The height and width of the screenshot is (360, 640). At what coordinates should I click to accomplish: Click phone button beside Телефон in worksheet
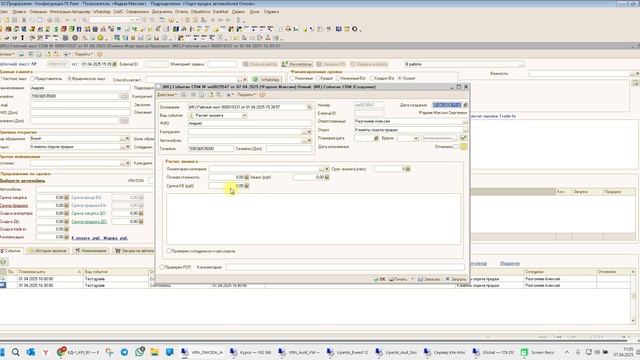click(x=124, y=96)
